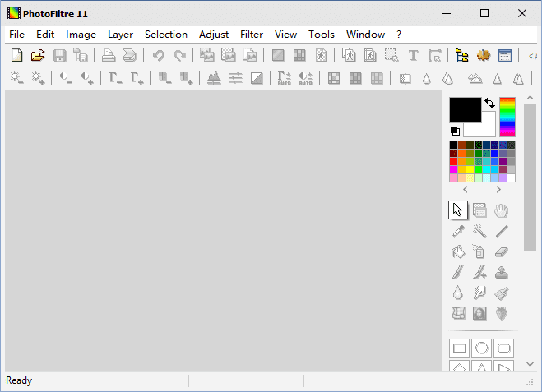Enable the rectangle selection shape

[459, 348]
